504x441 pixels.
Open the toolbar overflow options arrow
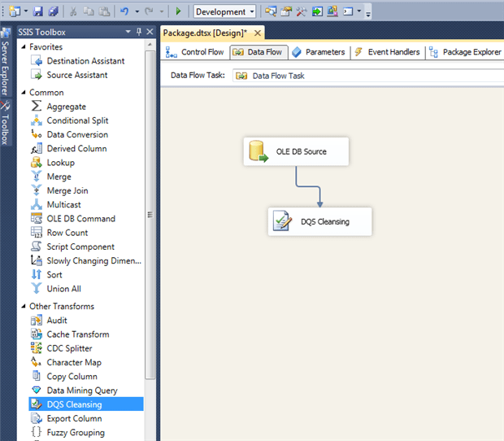click(368, 13)
